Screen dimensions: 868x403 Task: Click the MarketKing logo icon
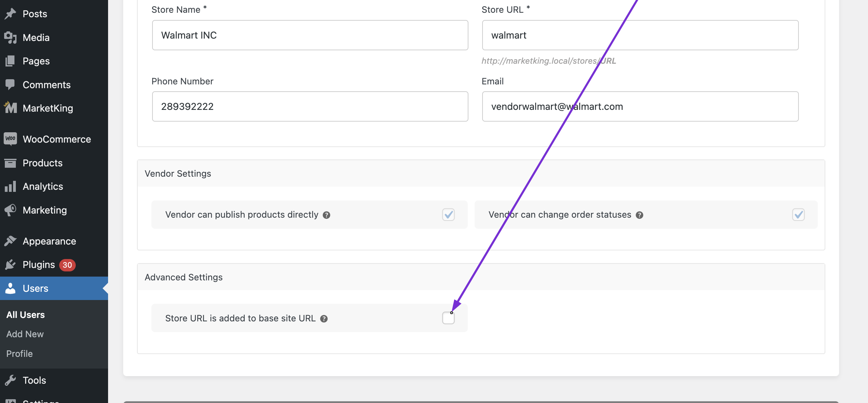tap(10, 108)
